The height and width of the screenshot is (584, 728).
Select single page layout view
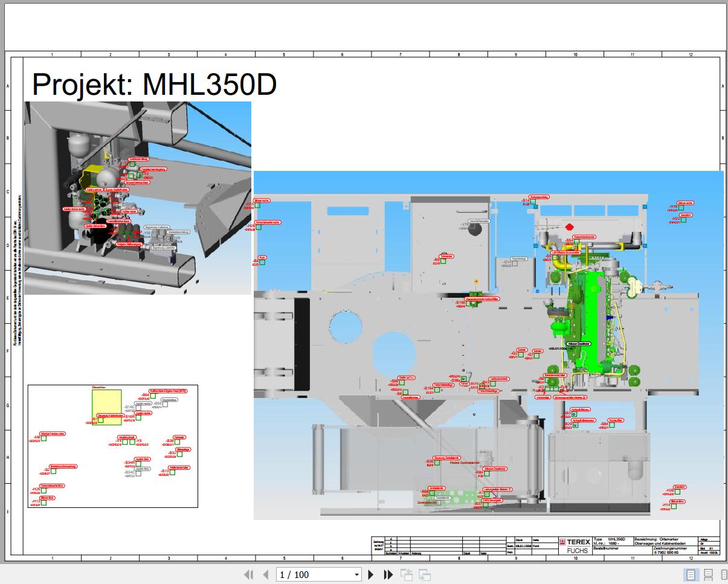(692, 575)
